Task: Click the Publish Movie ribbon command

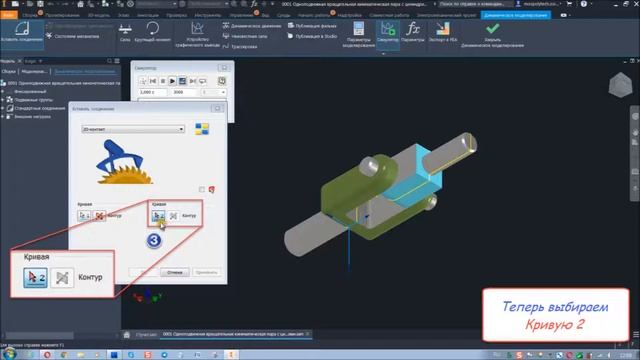Action: point(312,26)
